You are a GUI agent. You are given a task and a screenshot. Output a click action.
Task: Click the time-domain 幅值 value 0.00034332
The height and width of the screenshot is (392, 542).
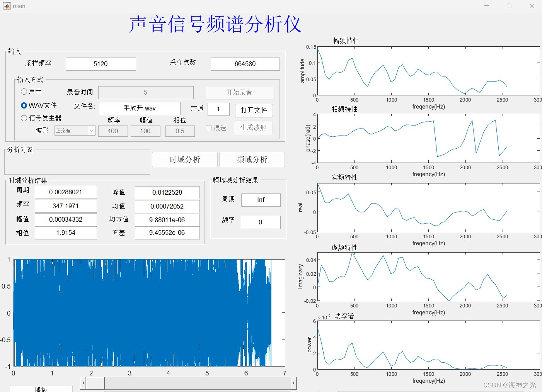[x=66, y=219]
